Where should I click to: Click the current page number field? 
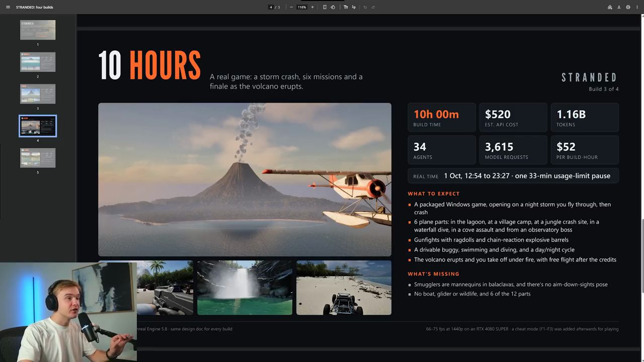click(271, 7)
